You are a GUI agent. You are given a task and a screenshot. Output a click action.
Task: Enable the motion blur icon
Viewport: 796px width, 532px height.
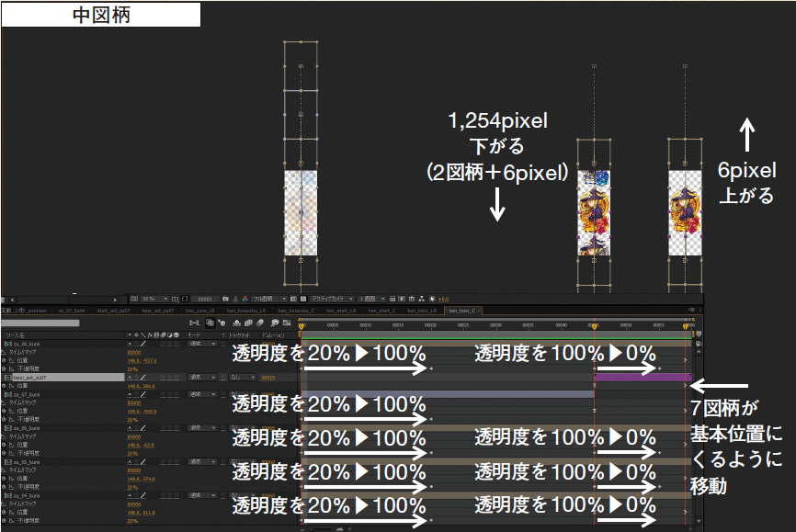(260, 323)
